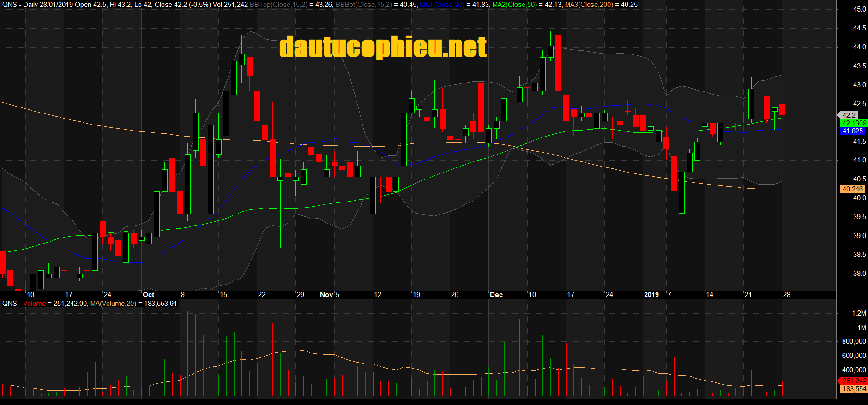Select the 2019 marker on date axis
This screenshot has width=868, height=405.
[651, 295]
